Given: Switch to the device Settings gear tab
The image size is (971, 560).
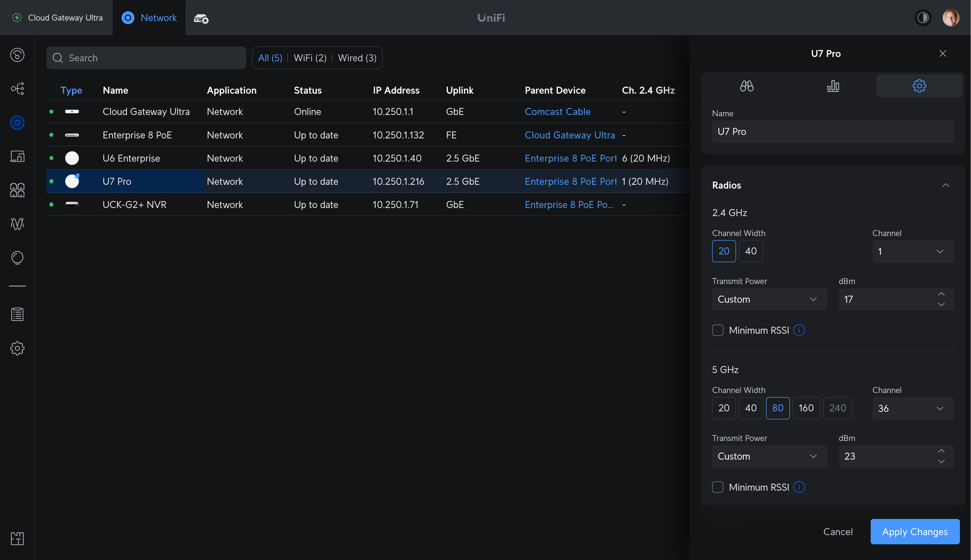Looking at the screenshot, I should pyautogui.click(x=919, y=86).
